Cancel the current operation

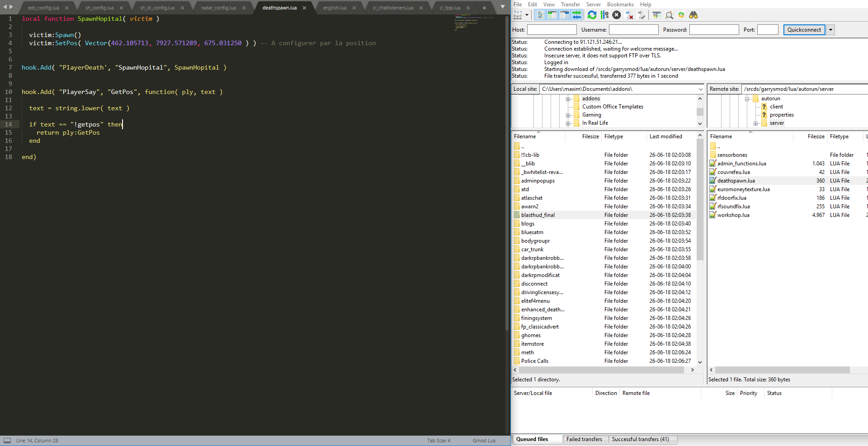click(617, 15)
